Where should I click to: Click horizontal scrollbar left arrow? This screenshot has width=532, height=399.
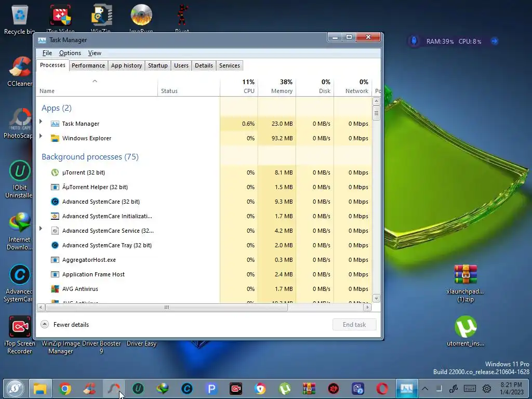pos(41,308)
